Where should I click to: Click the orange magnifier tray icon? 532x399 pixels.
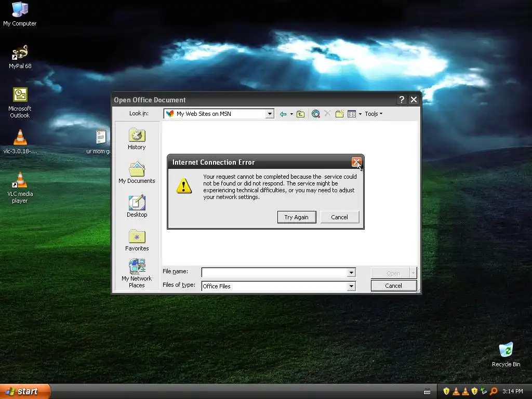[494, 392]
